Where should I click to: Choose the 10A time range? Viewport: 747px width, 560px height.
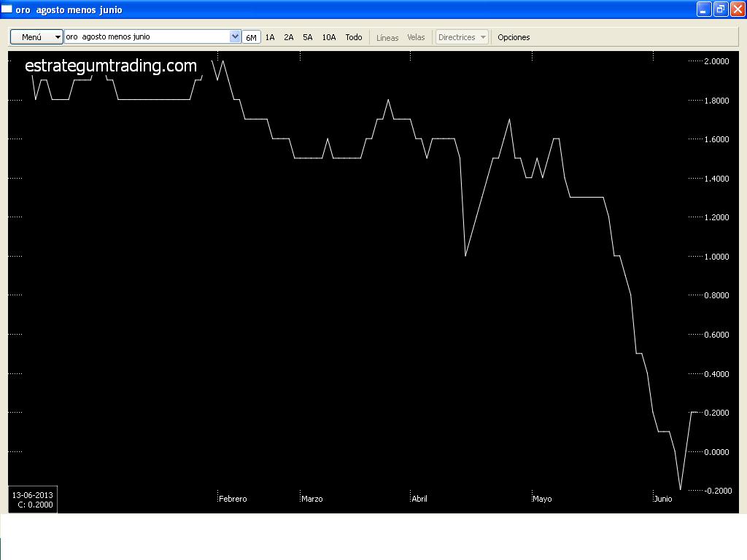(329, 37)
